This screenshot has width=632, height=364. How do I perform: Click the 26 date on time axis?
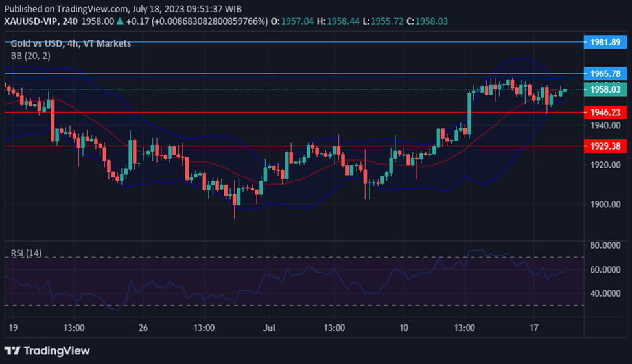click(143, 328)
